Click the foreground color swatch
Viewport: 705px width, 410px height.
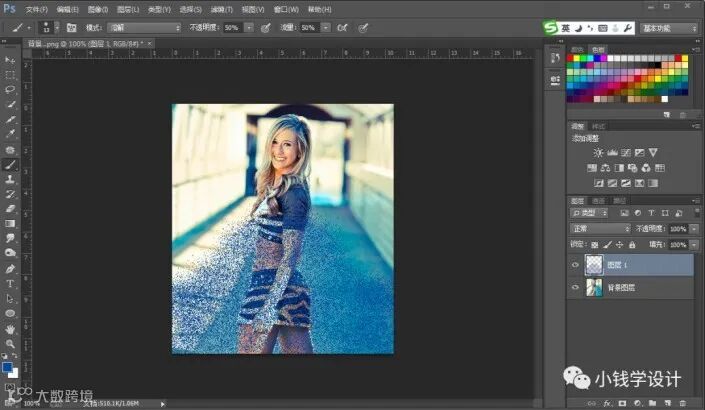(x=8, y=367)
